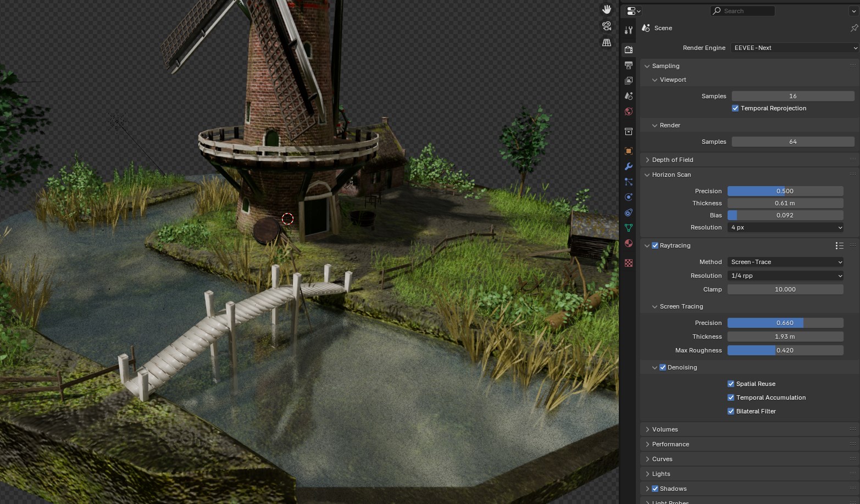The image size is (860, 504).
Task: Click the Scene icon in the header
Action: (646, 28)
